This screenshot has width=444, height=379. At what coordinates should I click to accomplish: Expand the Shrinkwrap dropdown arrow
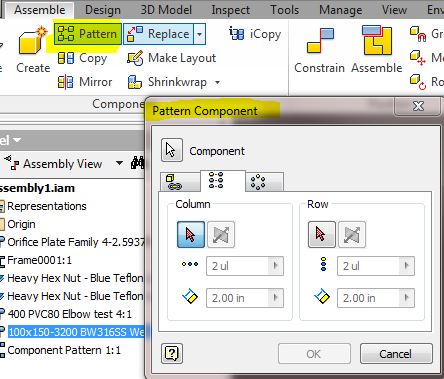[x=217, y=82]
